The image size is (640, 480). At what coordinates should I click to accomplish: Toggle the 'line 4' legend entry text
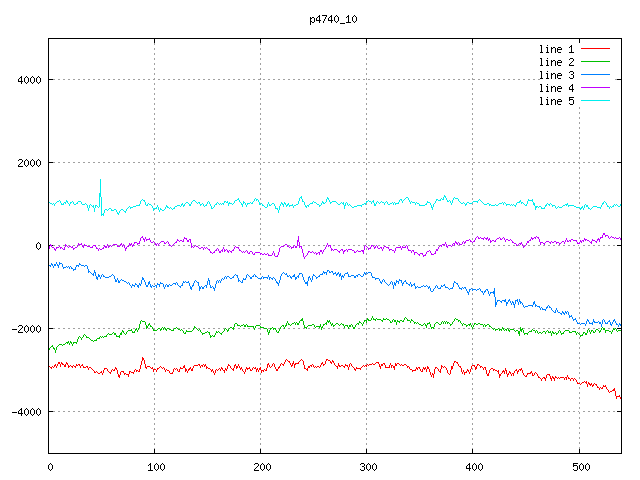[x=556, y=88]
